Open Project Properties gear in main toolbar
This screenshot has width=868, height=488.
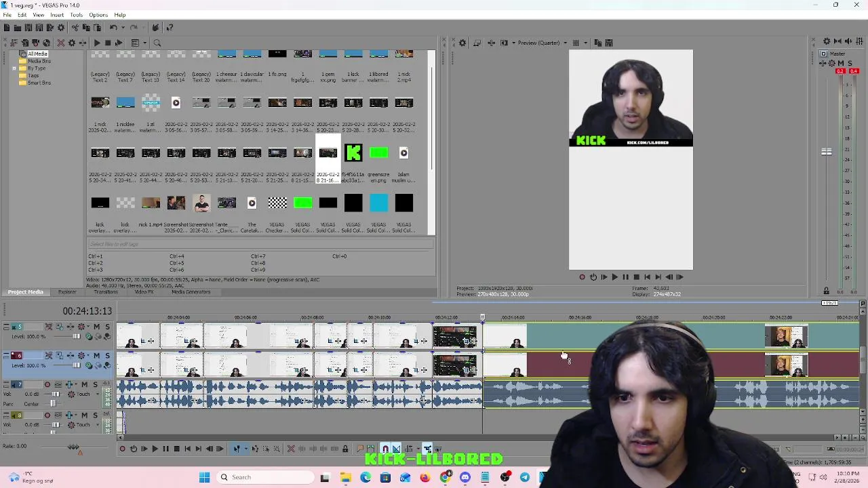[x=61, y=28]
